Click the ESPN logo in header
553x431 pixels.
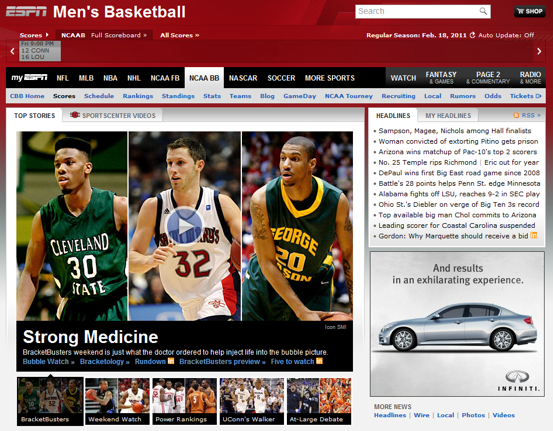(26, 12)
